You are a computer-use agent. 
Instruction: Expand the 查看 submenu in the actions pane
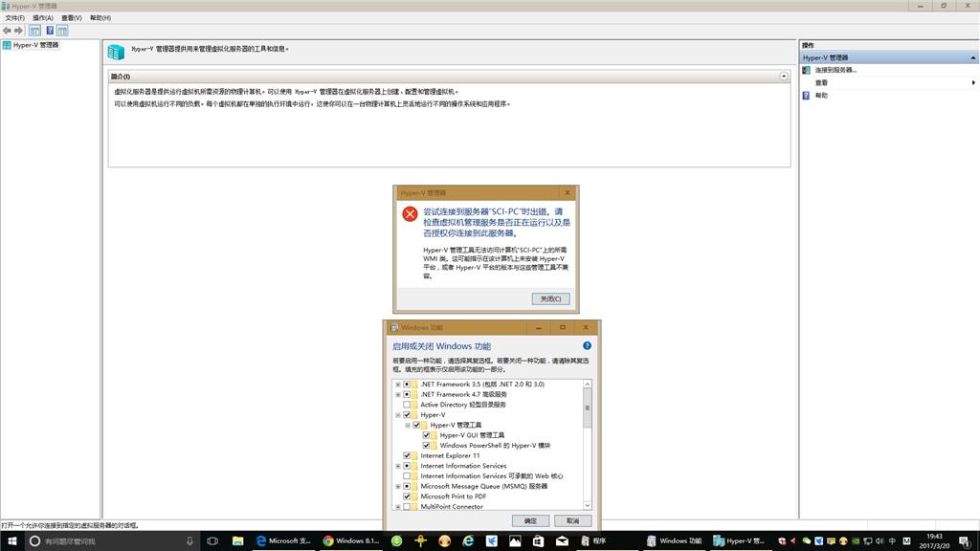point(973,82)
